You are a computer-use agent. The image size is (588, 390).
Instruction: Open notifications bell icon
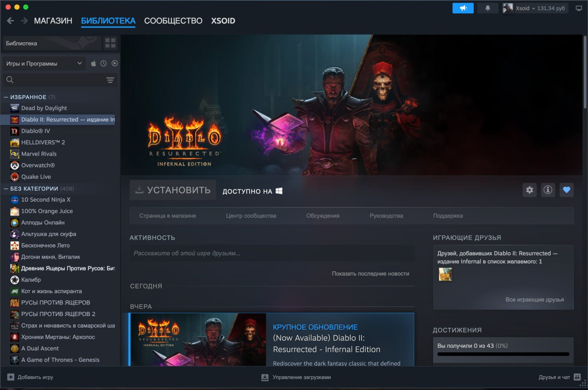(x=487, y=8)
